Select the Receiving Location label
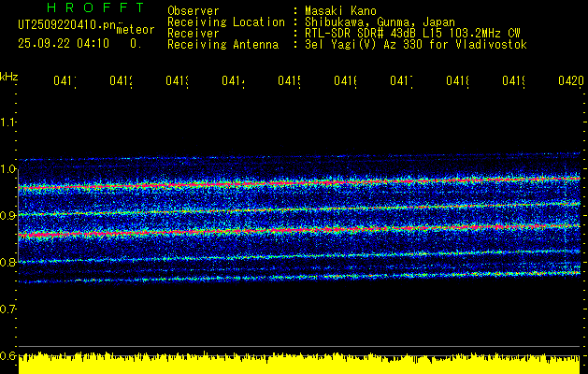 point(226,22)
